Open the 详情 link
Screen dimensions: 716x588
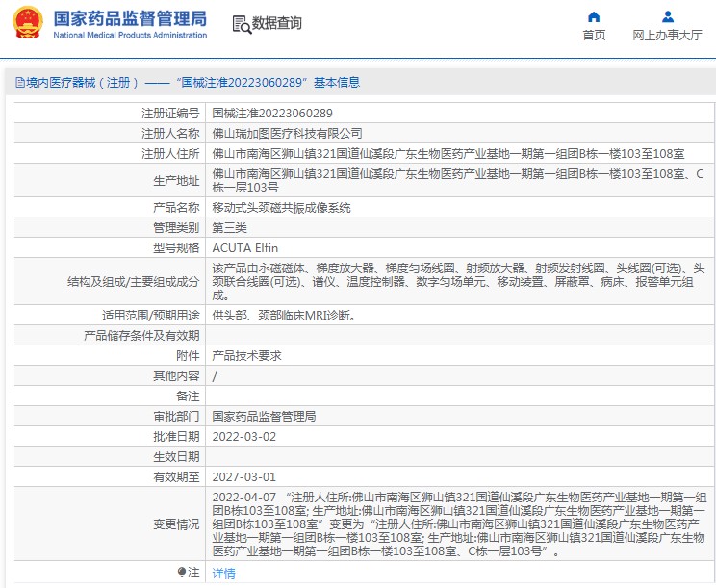[x=223, y=573]
